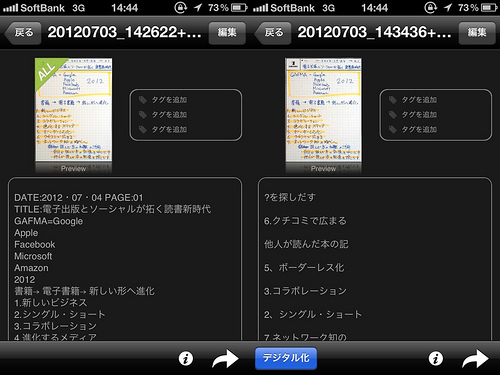Go back with 戻る on the 20120703_142622 screen
The width and height of the screenshot is (500, 375).
tap(23, 33)
